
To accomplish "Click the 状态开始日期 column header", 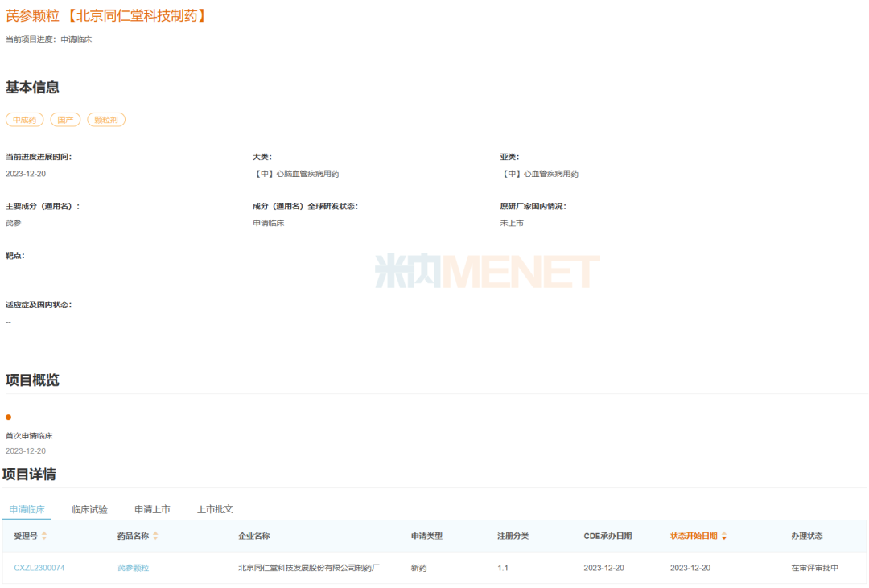I will (x=694, y=536).
